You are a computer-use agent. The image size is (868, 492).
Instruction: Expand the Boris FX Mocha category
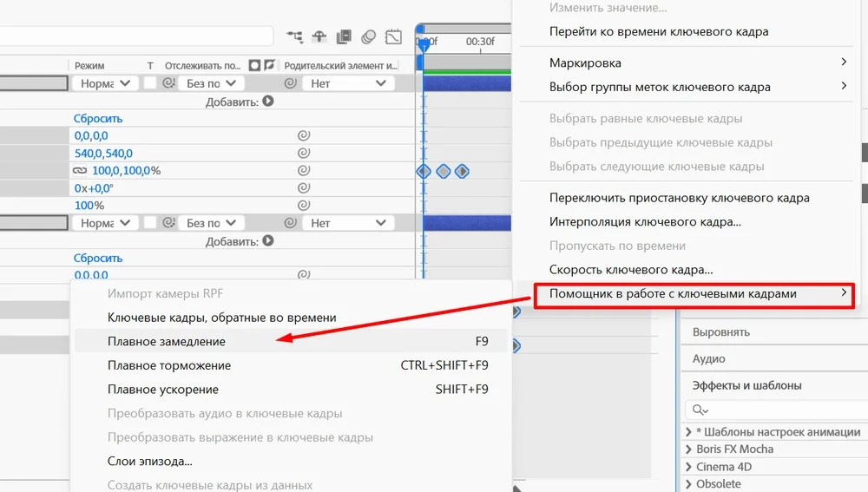[688, 449]
